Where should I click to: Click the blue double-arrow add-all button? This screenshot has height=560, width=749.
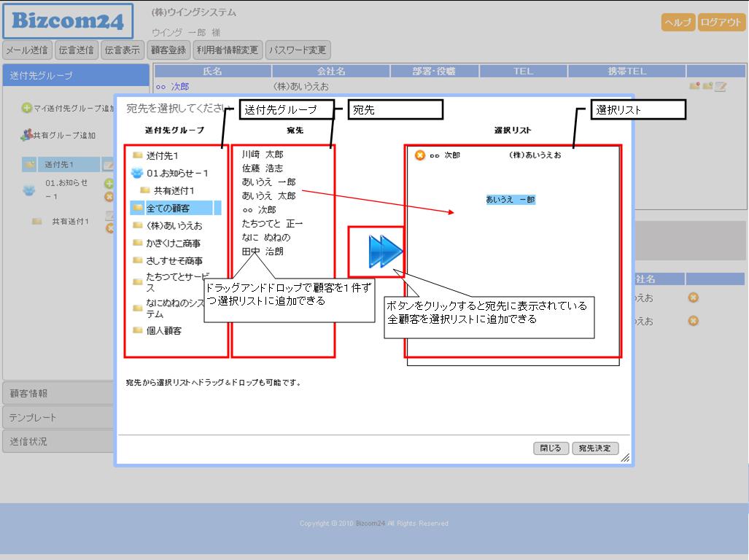click(x=385, y=252)
